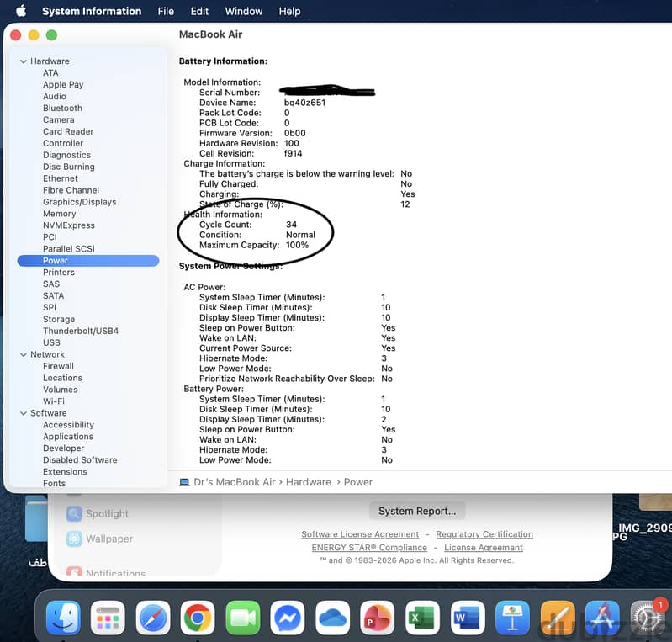Viewport: 672px width, 642px height.
Task: Click the System Report… button
Action: tap(417, 512)
